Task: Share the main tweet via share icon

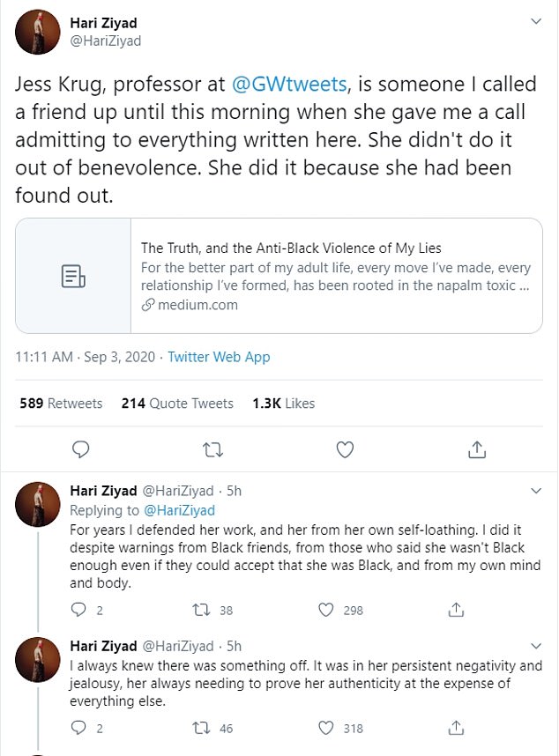Action: point(476,449)
